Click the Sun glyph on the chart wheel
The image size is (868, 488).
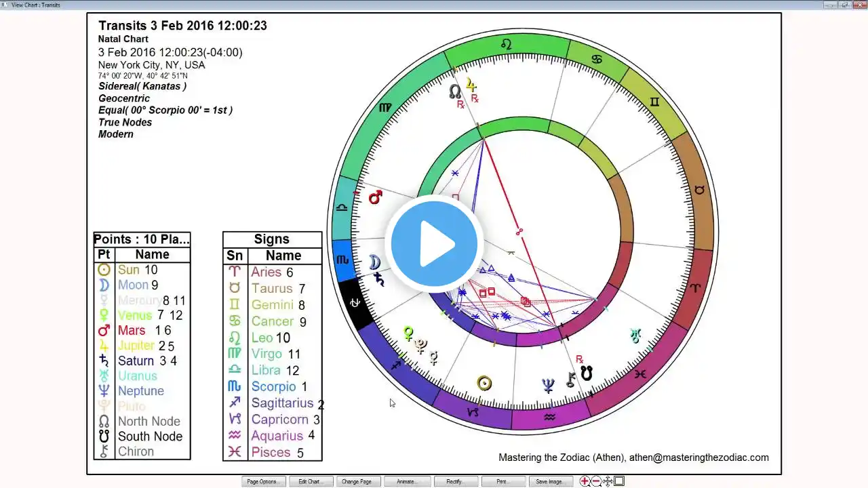484,384
